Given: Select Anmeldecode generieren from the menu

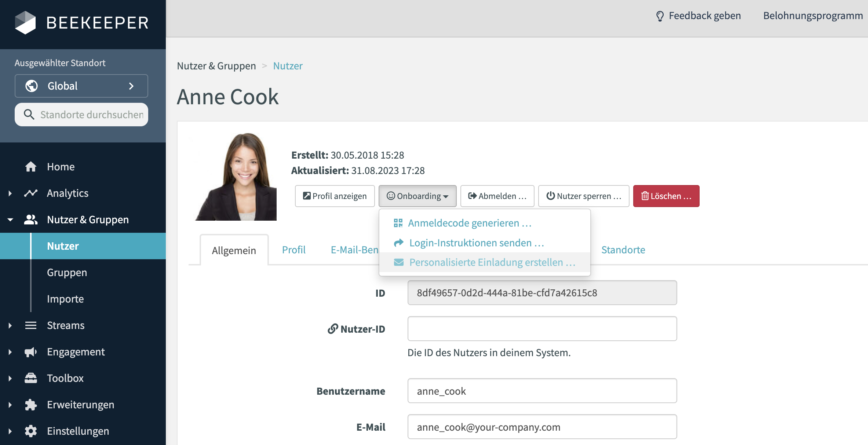Looking at the screenshot, I should 470,223.
